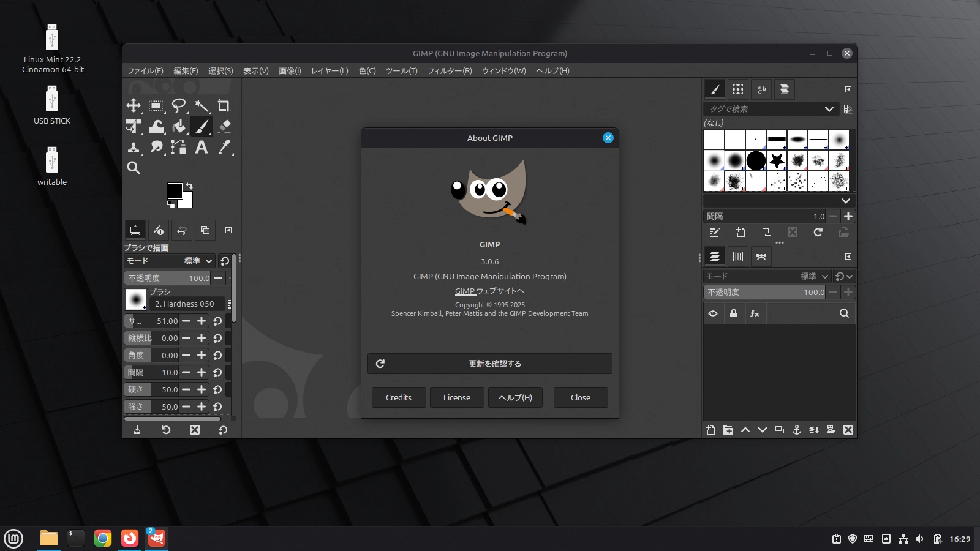
Task: Select the Zoom magnifier tool
Action: (134, 168)
